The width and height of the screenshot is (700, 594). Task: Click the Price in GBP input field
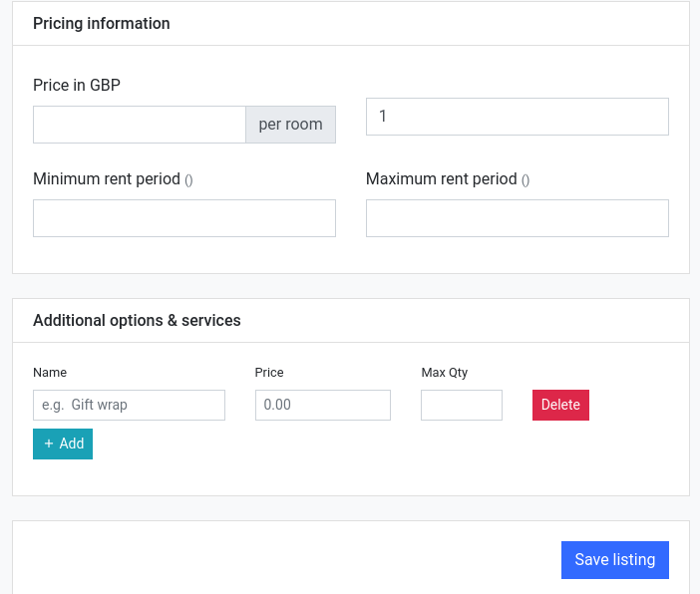point(140,125)
